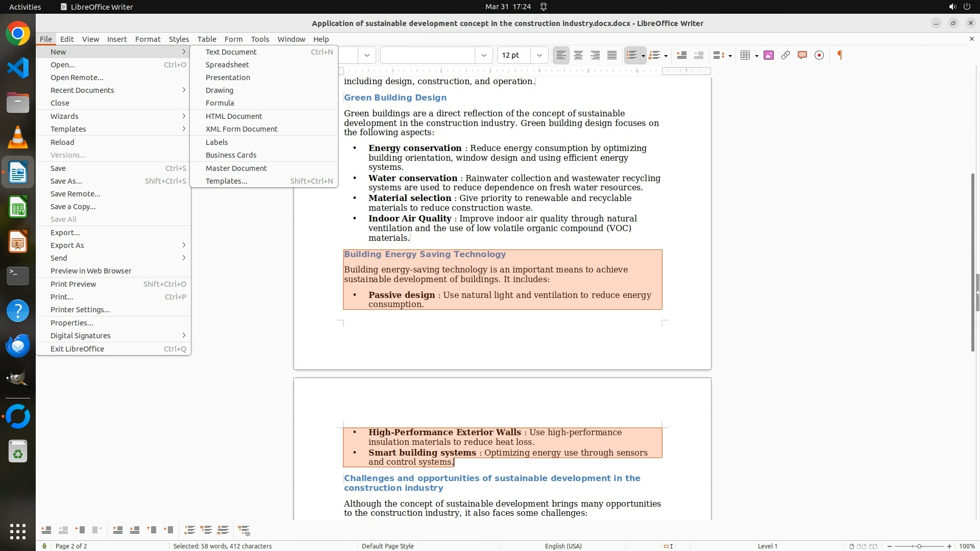This screenshot has height=551, width=980.
Task: Click the insert hyperlink icon
Action: [785, 55]
